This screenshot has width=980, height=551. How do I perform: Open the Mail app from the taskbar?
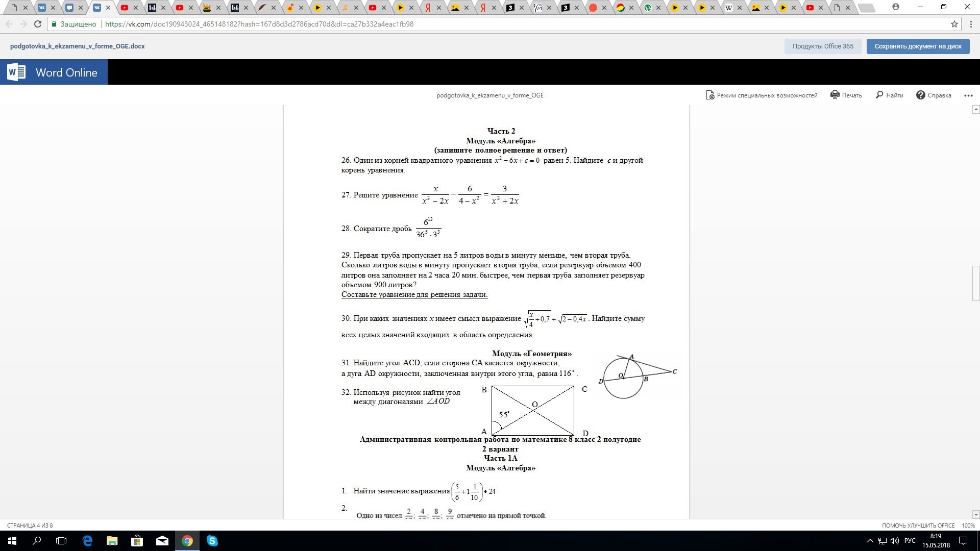[162, 541]
